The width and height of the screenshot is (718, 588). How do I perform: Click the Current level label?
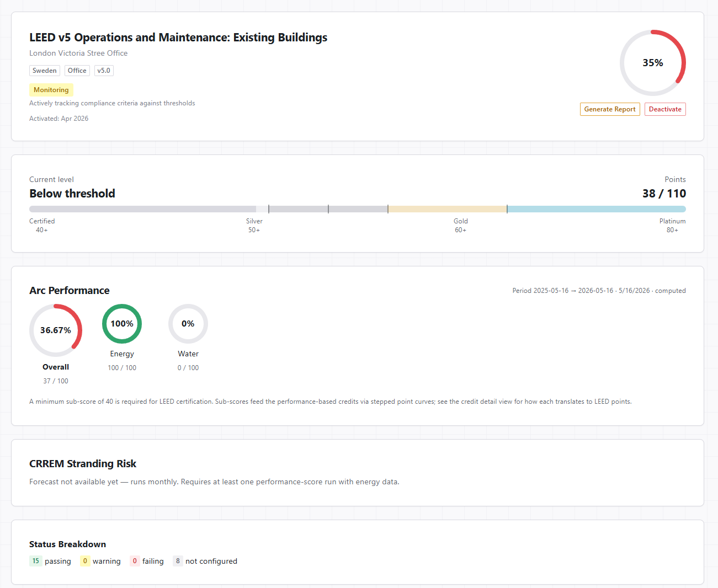tap(51, 180)
